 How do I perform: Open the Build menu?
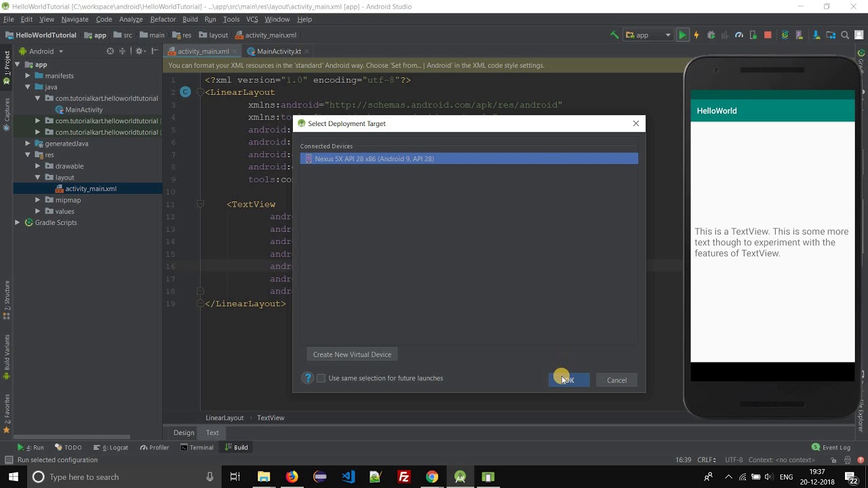click(x=190, y=20)
